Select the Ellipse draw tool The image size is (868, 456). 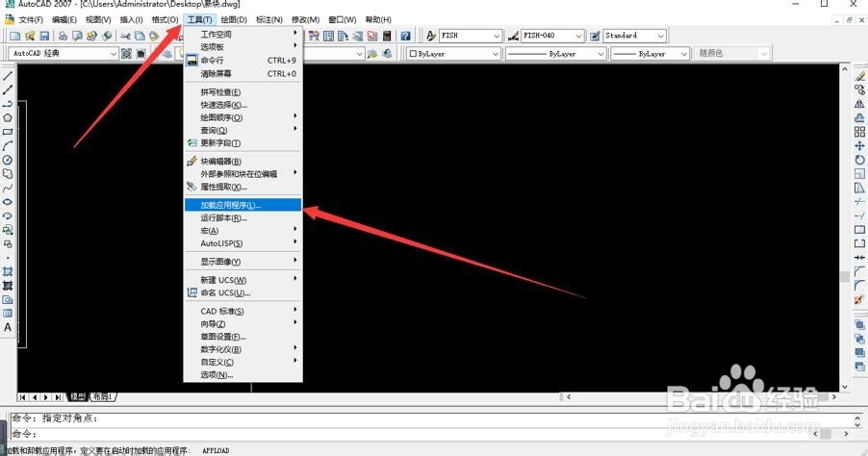coord(8,201)
